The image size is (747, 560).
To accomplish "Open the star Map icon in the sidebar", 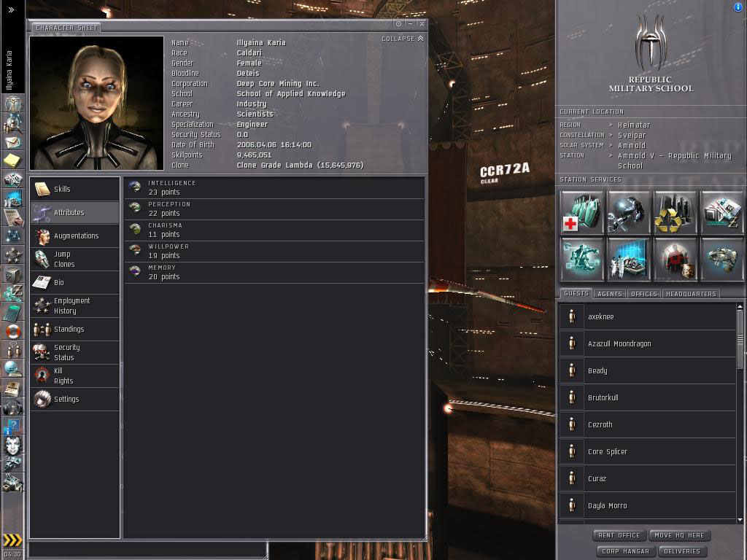I will click(x=13, y=236).
